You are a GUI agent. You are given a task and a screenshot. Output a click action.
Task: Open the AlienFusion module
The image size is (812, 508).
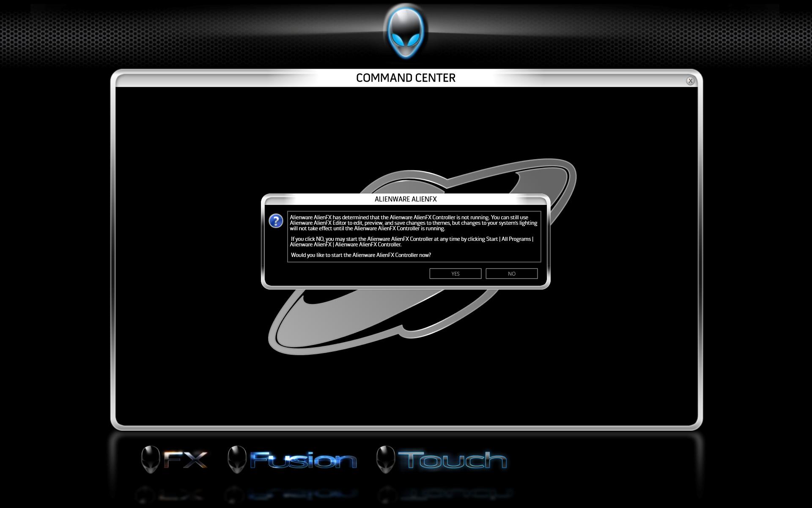click(x=292, y=459)
